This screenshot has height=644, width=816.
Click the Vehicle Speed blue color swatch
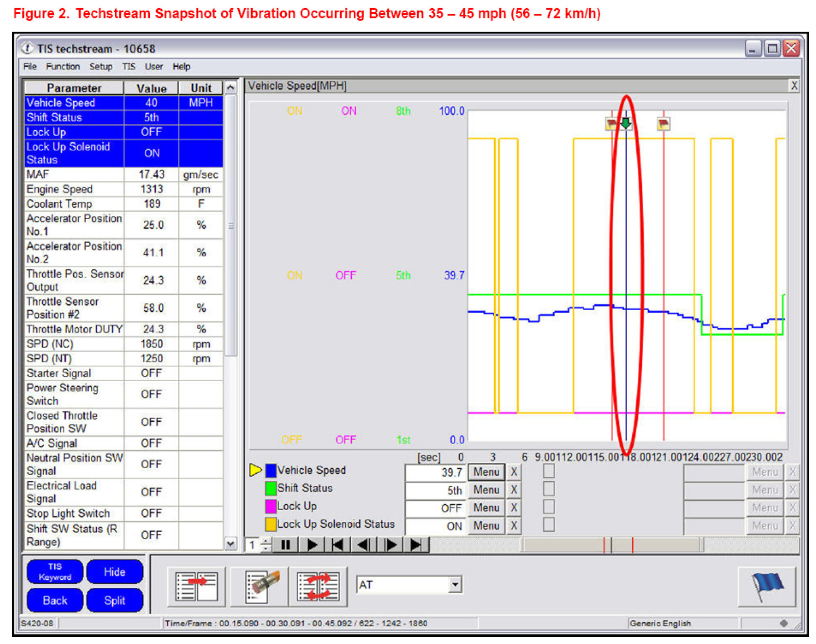pos(271,471)
